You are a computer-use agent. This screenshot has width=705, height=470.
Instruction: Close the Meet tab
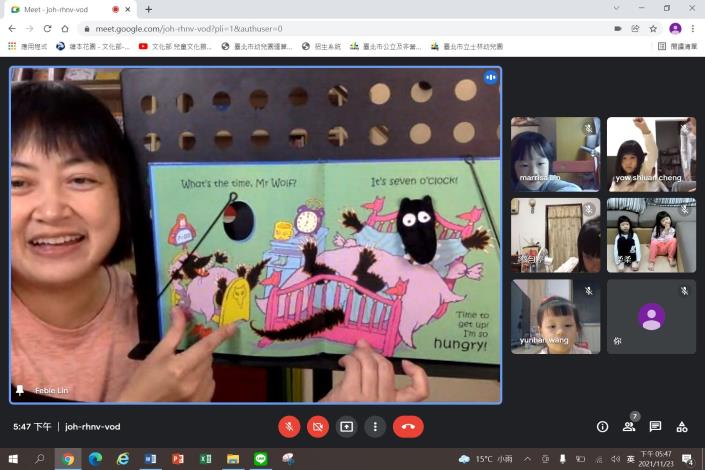click(x=128, y=9)
